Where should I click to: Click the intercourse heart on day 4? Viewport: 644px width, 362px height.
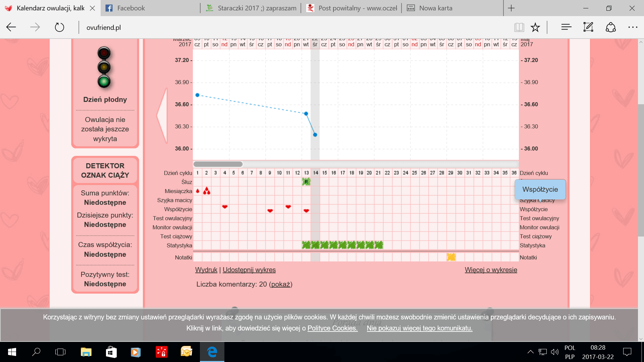[x=225, y=207]
